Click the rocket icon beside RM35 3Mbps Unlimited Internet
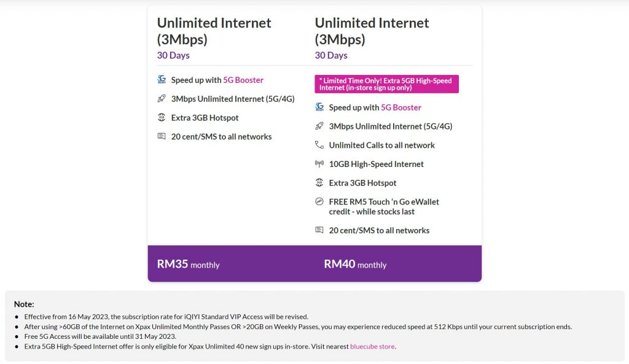This screenshot has height=364, width=629. (x=162, y=98)
